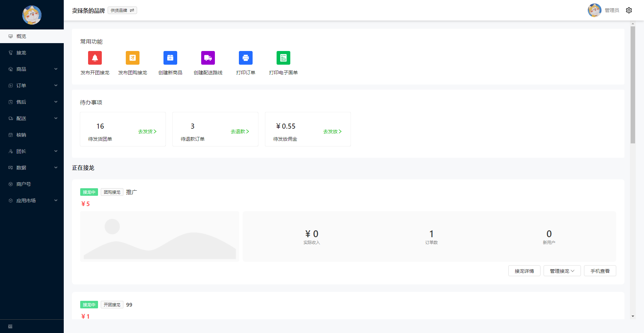Click the blue 创建新商品 icon

170,58
